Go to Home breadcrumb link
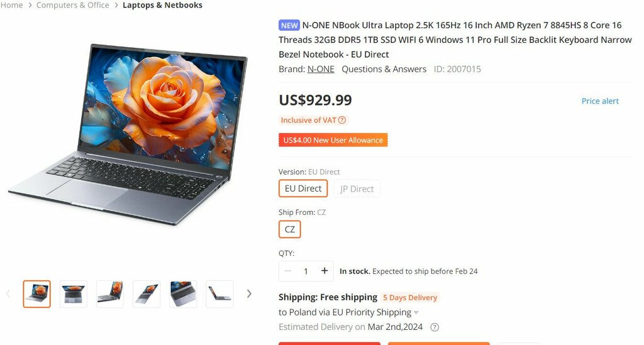 tap(11, 5)
